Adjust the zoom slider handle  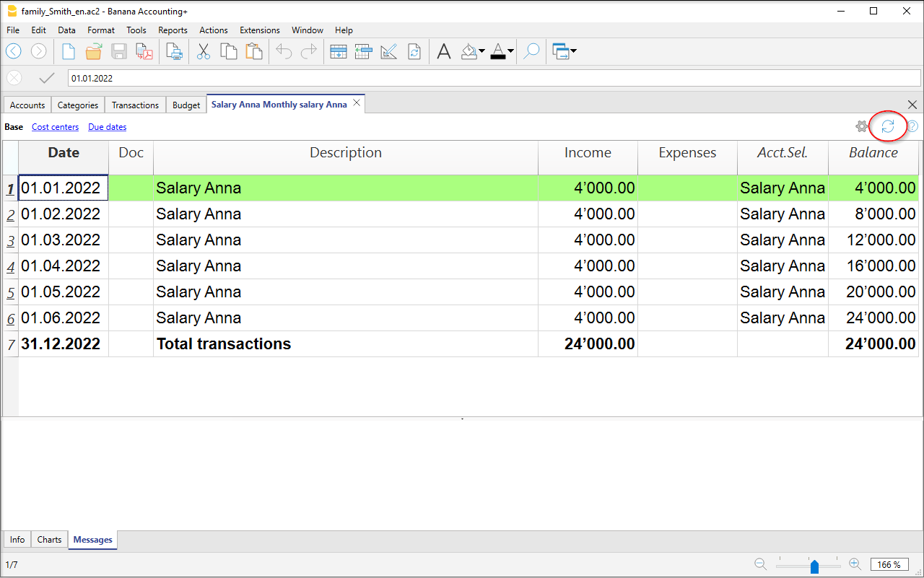click(x=814, y=566)
